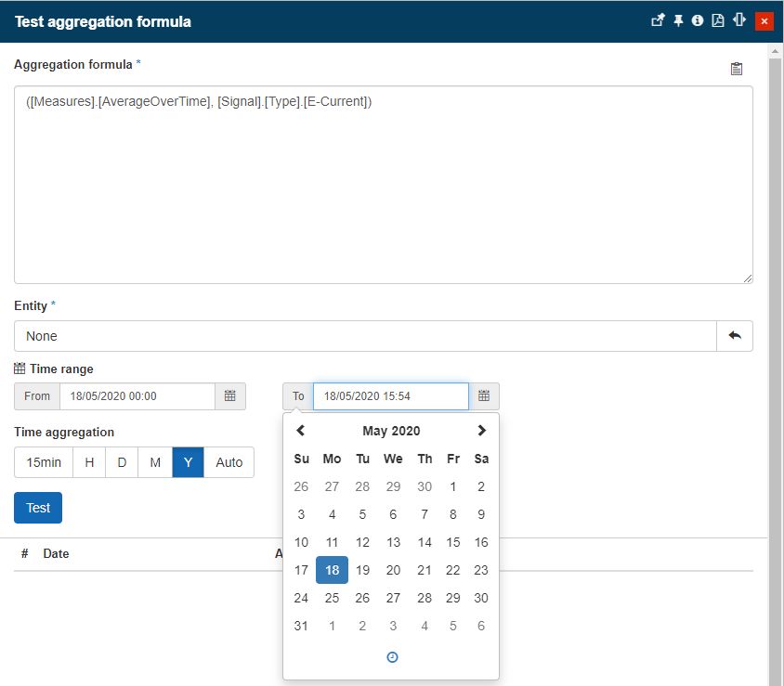This screenshot has height=686, width=784.
Task: Select the 15min time aggregation
Action: coord(44,462)
